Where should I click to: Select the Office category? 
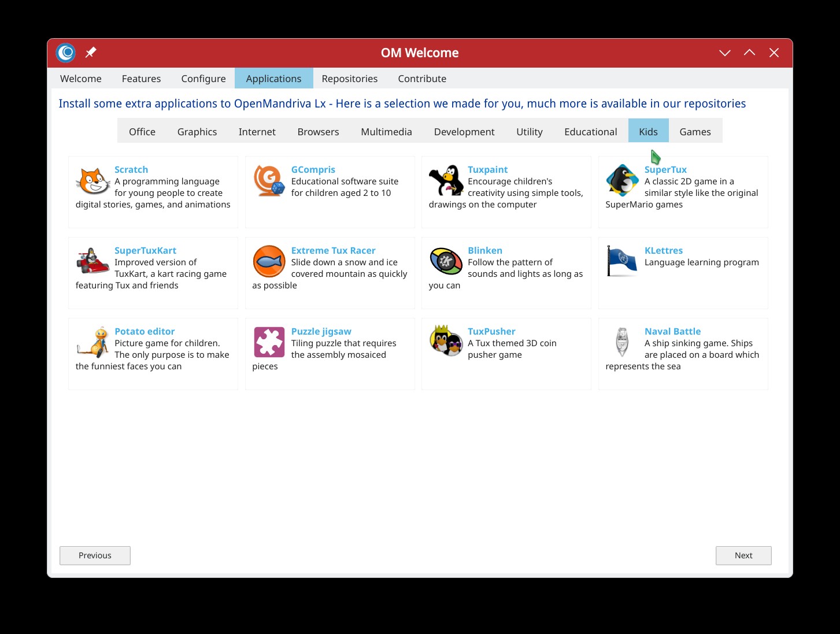(142, 132)
